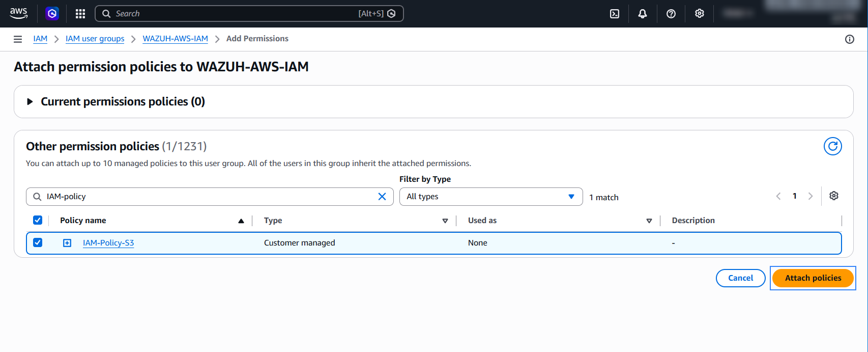
Task: Sort by Policy name ascending arrow
Action: pyautogui.click(x=241, y=221)
